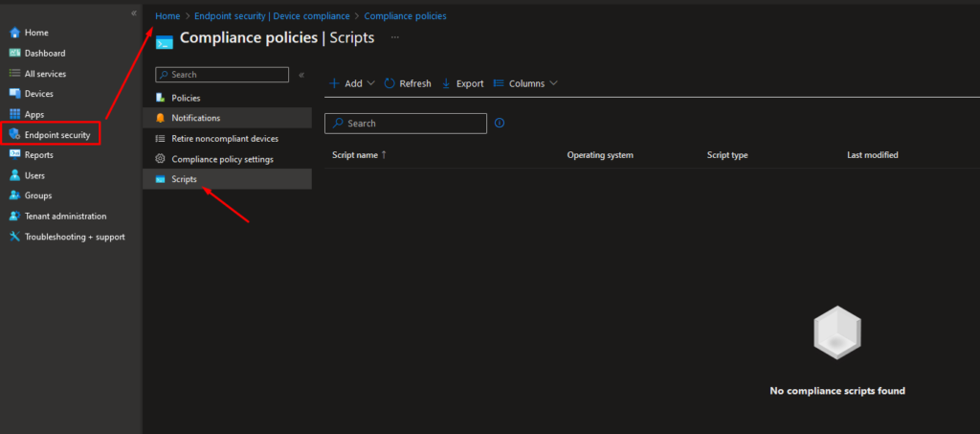Viewport: 980px width, 434px height.
Task: Open Users in navigation
Action: pyautogui.click(x=34, y=175)
